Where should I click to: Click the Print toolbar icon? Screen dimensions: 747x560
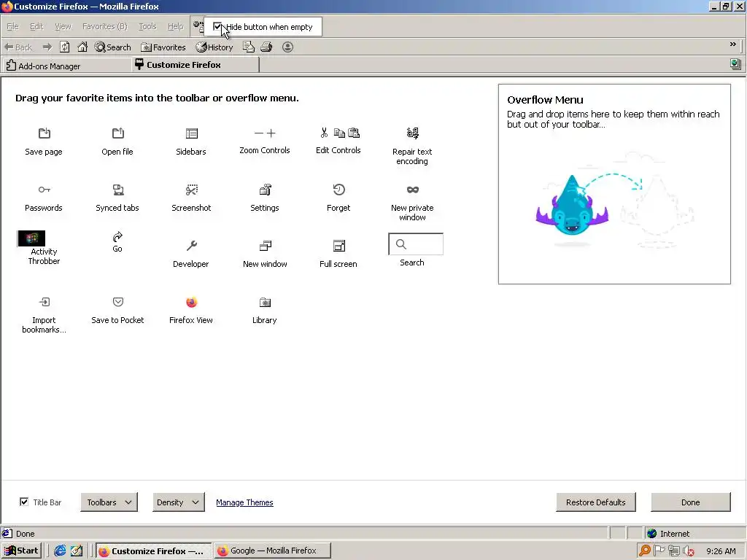pos(266,47)
